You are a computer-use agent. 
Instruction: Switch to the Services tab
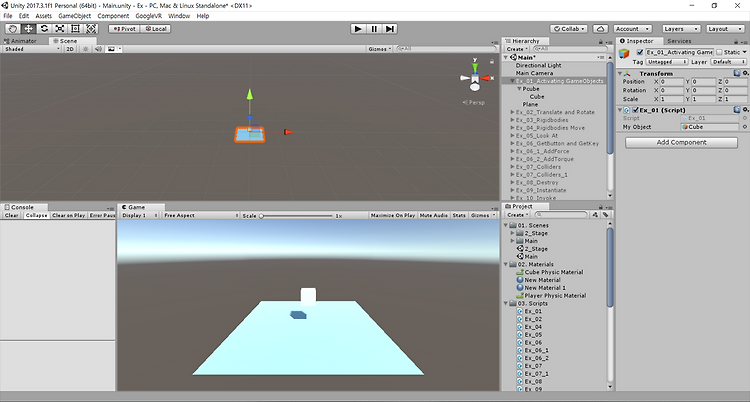[679, 41]
